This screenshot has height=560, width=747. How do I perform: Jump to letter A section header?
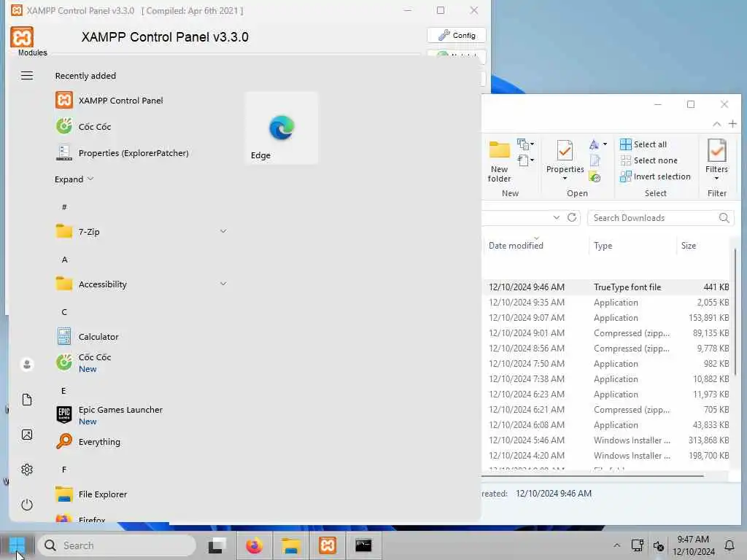pyautogui.click(x=64, y=260)
